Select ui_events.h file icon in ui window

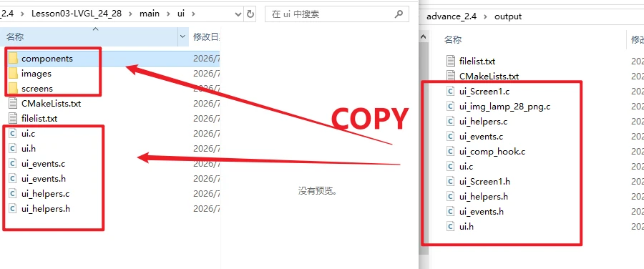[x=13, y=178]
